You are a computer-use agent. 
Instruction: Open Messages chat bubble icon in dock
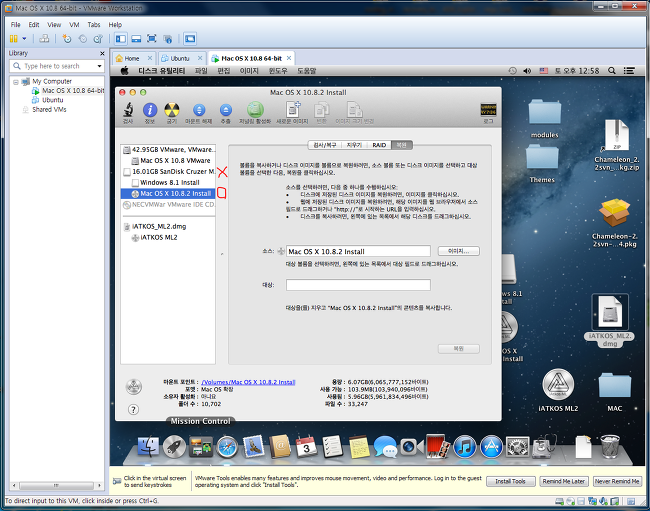pyautogui.click(x=385, y=447)
